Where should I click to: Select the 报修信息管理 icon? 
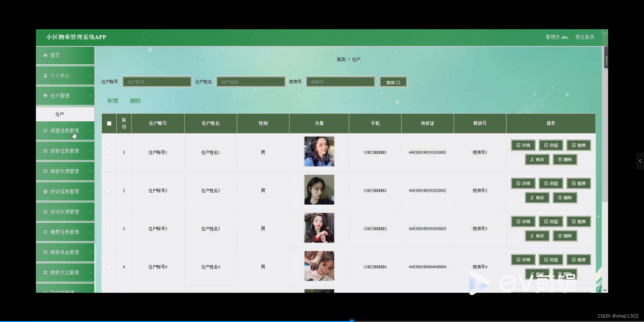45,151
